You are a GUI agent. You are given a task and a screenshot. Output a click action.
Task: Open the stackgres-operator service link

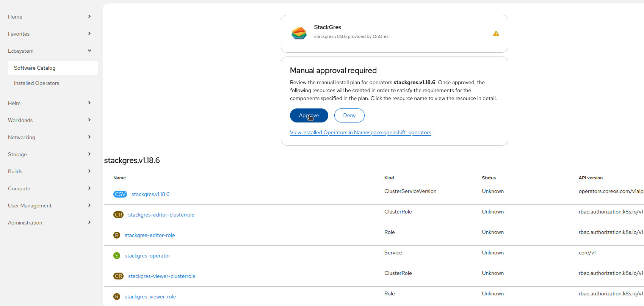(x=147, y=256)
